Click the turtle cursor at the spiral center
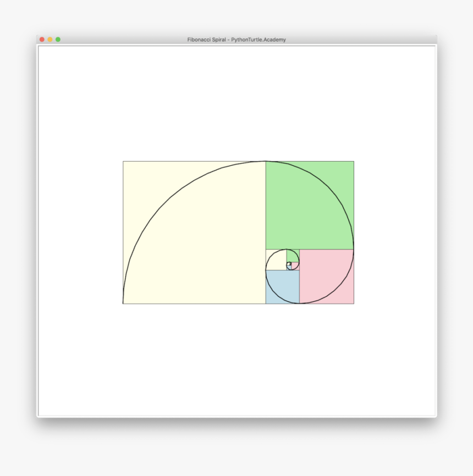Viewport: 473px width, 476px height. click(x=288, y=263)
